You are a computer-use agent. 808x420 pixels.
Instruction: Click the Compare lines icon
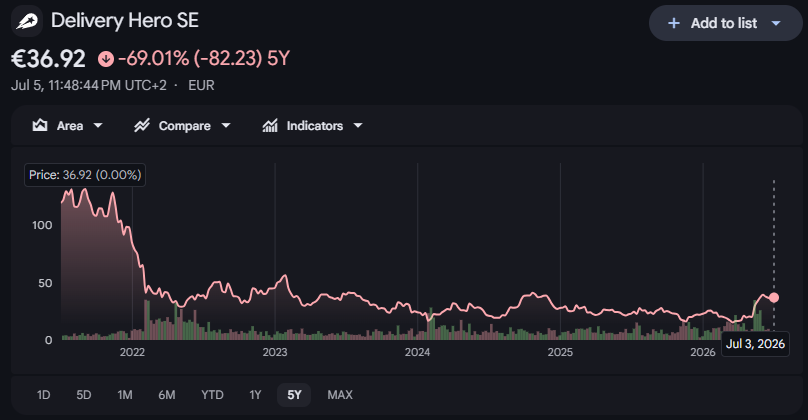pos(142,125)
